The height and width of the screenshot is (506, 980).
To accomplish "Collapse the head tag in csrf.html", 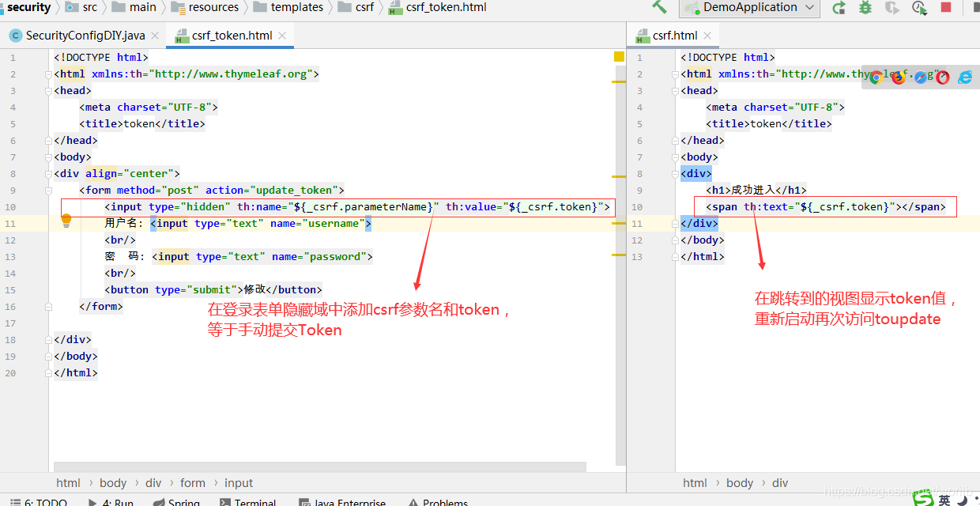I will [x=676, y=91].
